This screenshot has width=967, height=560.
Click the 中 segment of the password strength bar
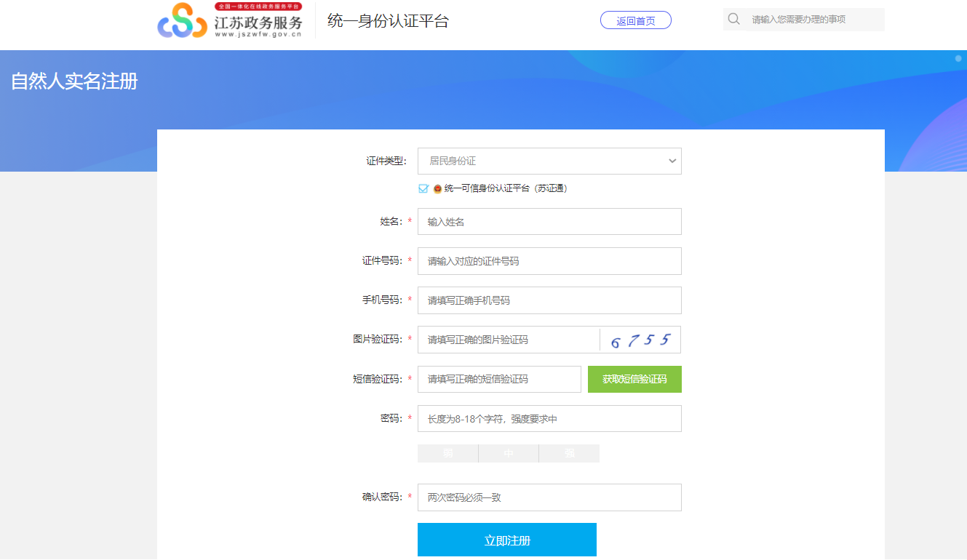[x=508, y=453]
